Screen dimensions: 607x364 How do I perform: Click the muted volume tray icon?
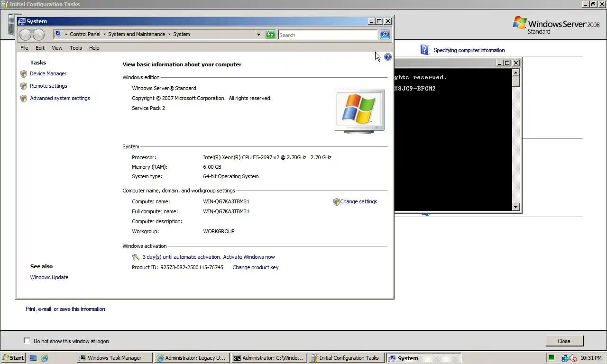tap(573, 358)
